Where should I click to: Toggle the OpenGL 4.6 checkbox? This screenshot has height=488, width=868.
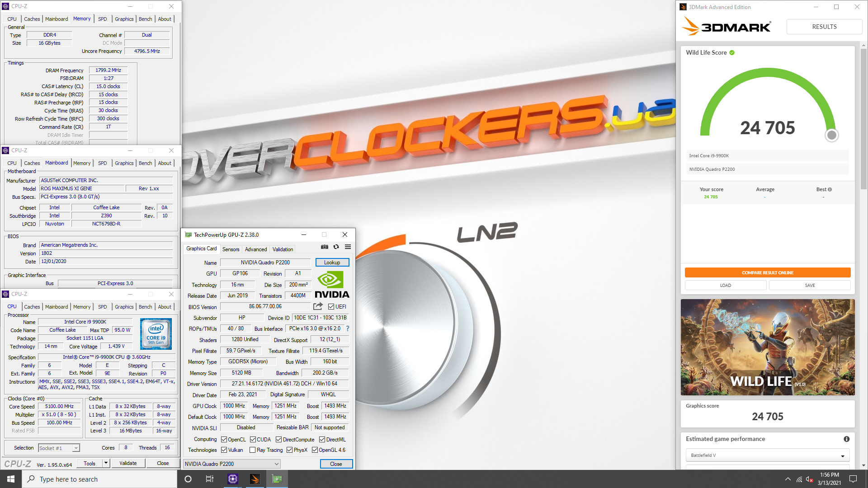pyautogui.click(x=315, y=450)
